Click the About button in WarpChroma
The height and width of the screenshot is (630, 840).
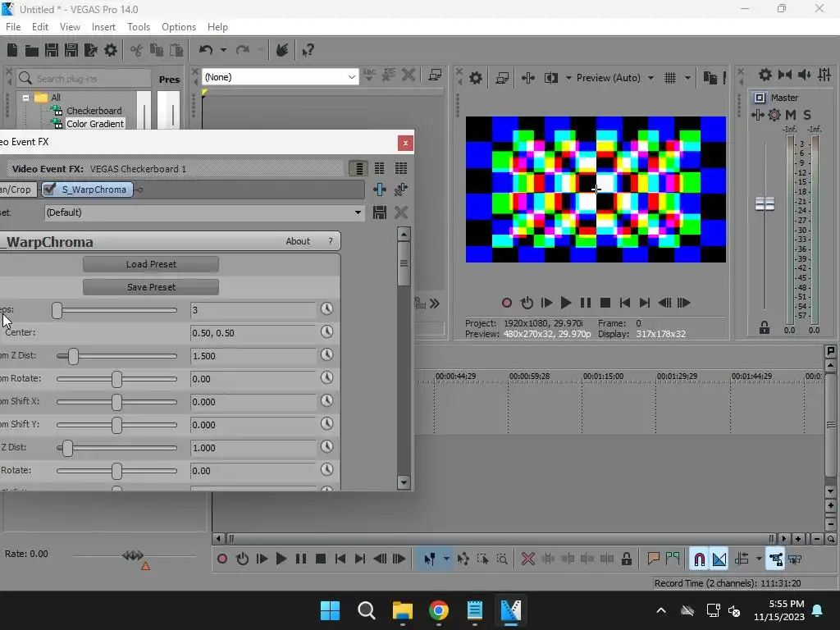click(298, 241)
